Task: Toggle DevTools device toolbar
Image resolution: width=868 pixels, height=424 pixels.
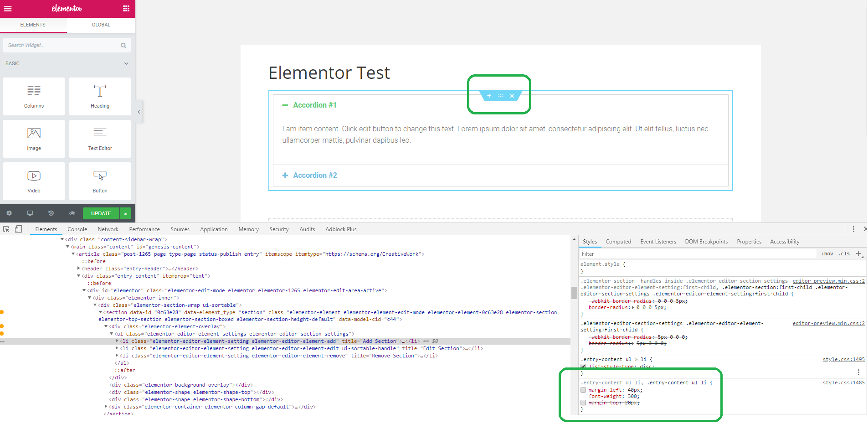Action: pos(18,229)
